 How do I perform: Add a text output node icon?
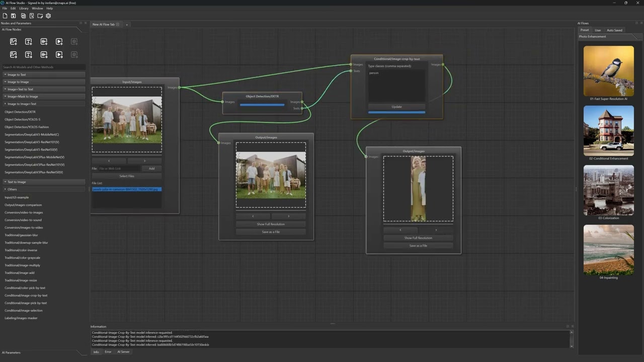[x=28, y=54]
